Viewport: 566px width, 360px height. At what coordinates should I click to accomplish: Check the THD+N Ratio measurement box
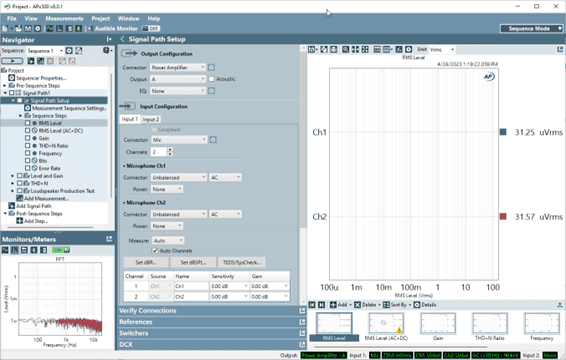click(x=27, y=146)
